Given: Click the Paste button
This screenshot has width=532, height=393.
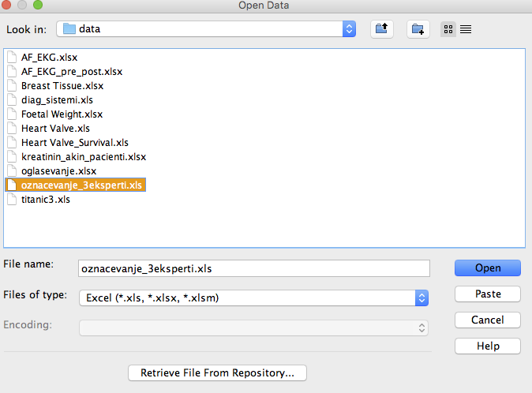Looking at the screenshot, I should (x=488, y=294).
